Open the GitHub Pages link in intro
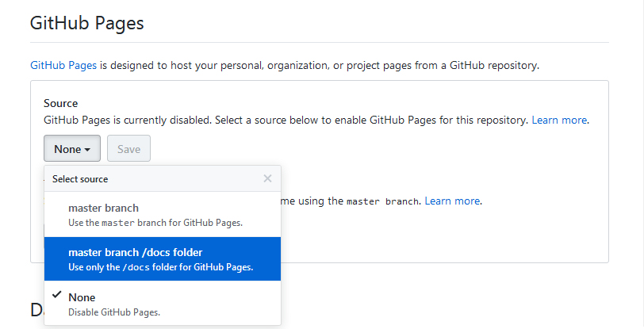Viewport: 644px width, 329px height. pyautogui.click(x=63, y=65)
